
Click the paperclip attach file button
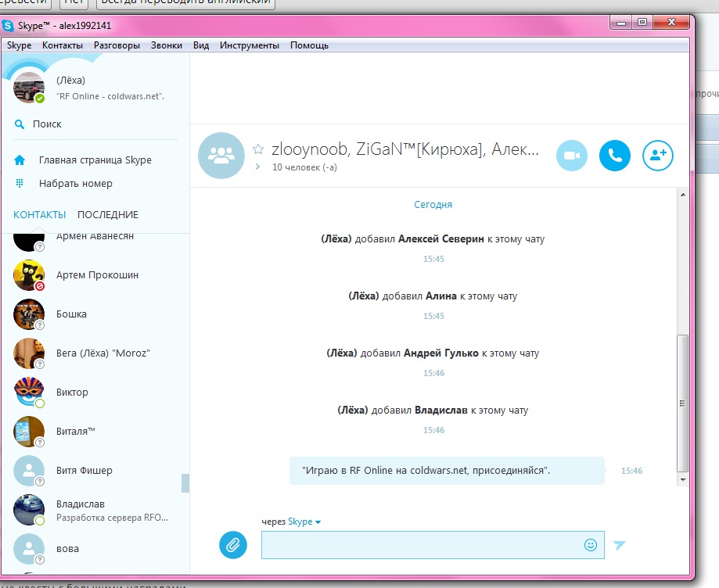click(233, 545)
